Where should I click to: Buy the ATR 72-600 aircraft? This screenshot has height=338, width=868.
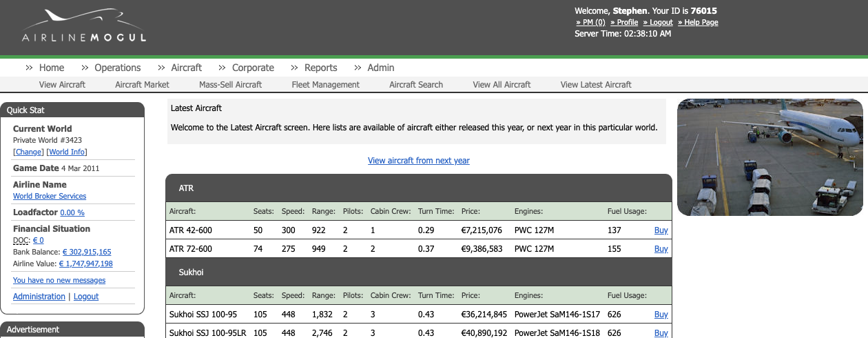(x=661, y=249)
